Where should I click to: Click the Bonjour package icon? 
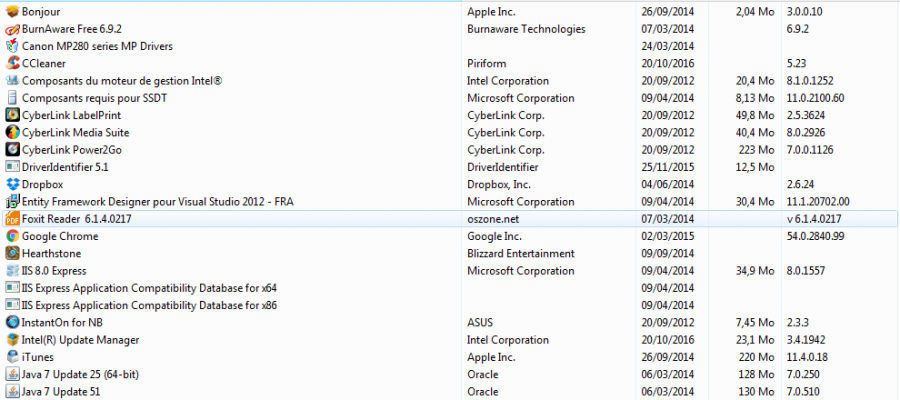click(x=11, y=11)
